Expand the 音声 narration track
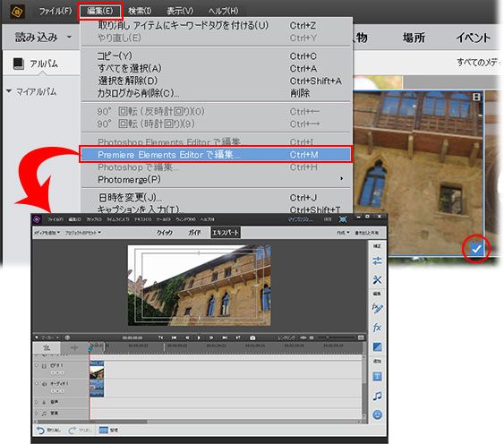Viewport: 504px width, 444px height. click(37, 402)
